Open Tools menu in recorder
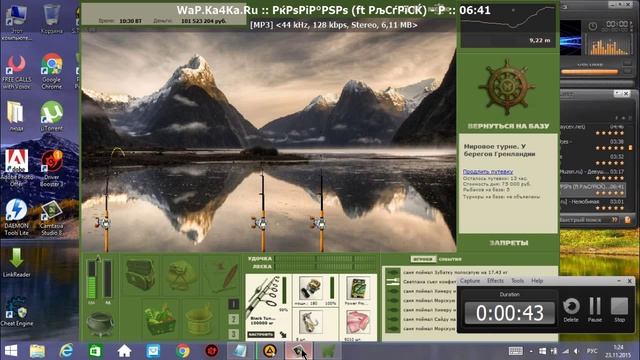Viewport: 640px width, 360px height. pos(517,281)
